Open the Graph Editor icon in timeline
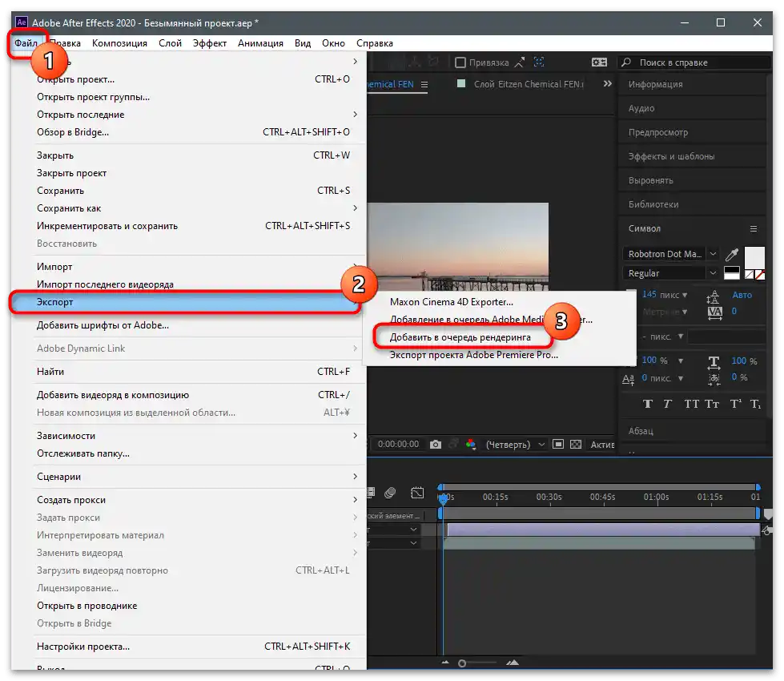The width and height of the screenshot is (784, 681). (x=417, y=493)
